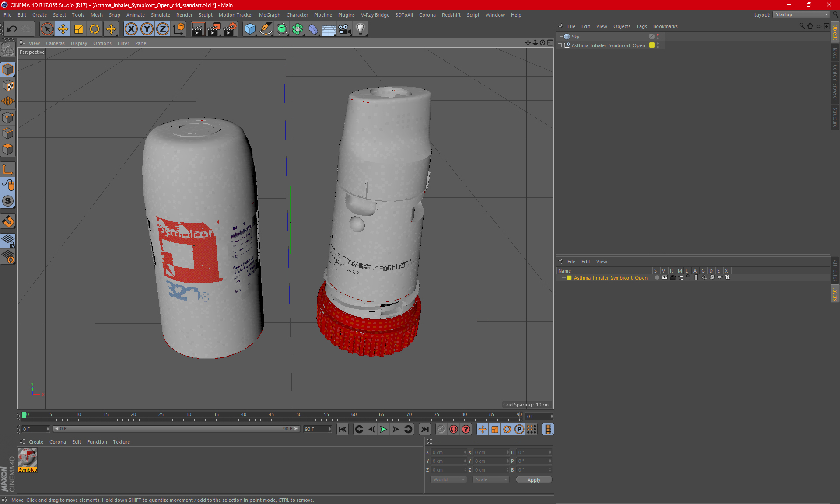The width and height of the screenshot is (840, 504).
Task: Add a Cube primitive object
Action: [250, 29]
